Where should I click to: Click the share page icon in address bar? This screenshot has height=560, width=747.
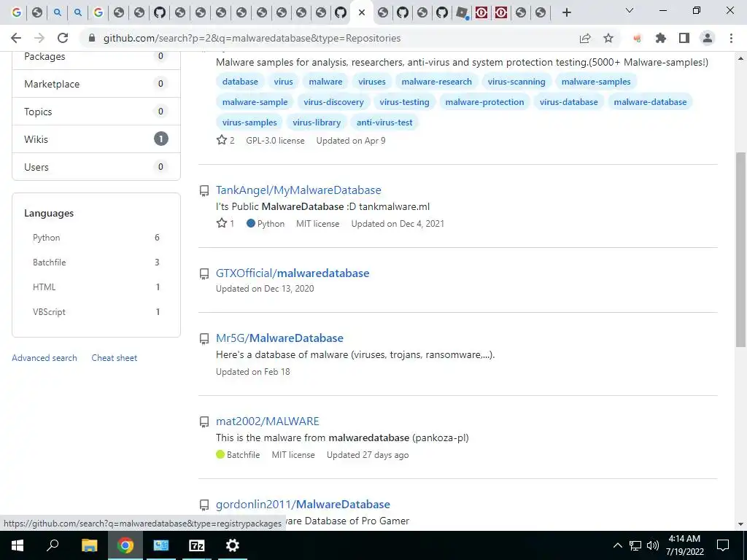point(585,38)
